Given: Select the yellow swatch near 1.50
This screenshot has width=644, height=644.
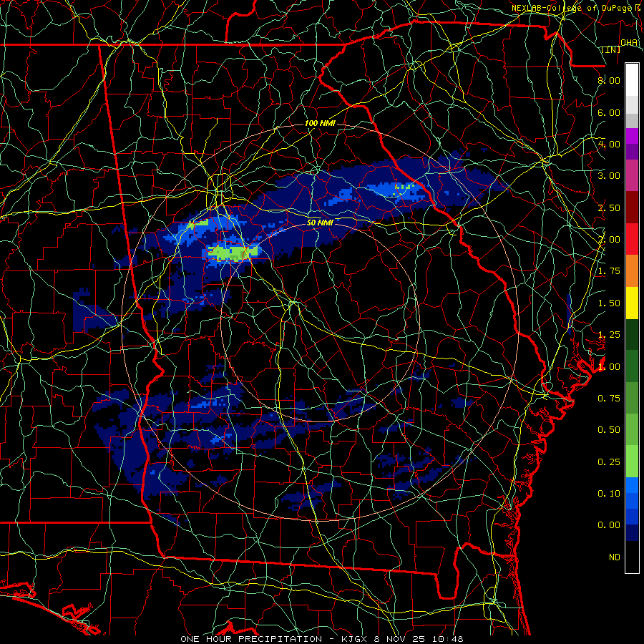Looking at the screenshot, I should pyautogui.click(x=632, y=303).
